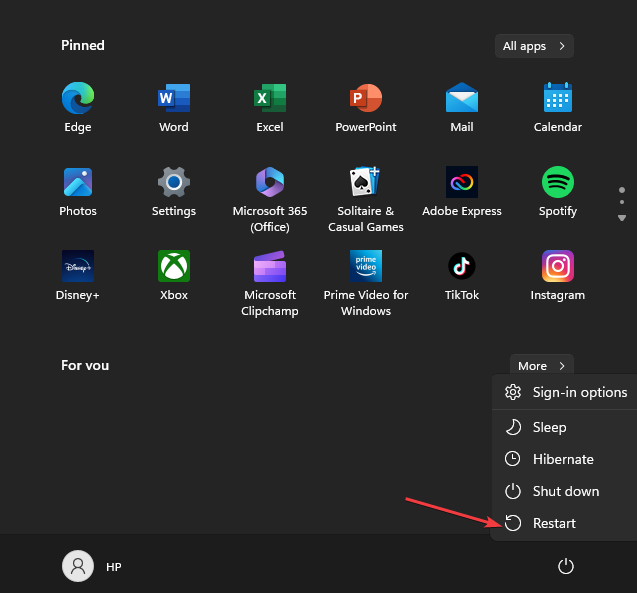Open the Edge browser app
This screenshot has width=637, height=593.
[x=78, y=107]
